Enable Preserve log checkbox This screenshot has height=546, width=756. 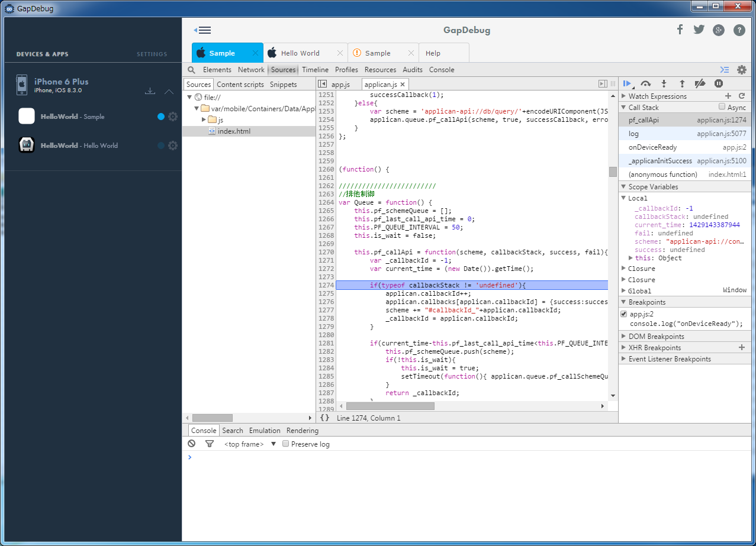click(285, 444)
